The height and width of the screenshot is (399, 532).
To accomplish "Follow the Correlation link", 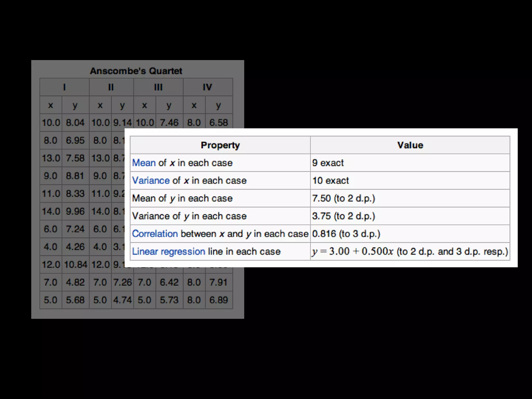I will click(155, 234).
